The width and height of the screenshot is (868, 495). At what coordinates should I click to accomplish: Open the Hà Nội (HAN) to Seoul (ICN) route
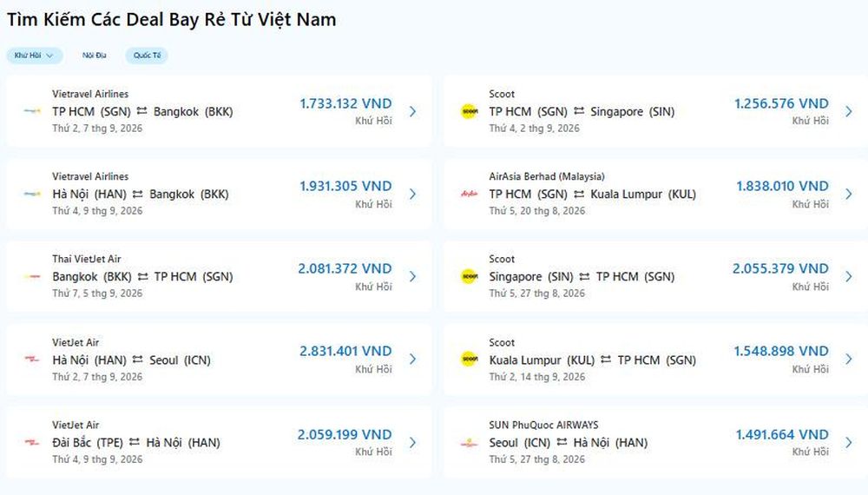pos(132,360)
